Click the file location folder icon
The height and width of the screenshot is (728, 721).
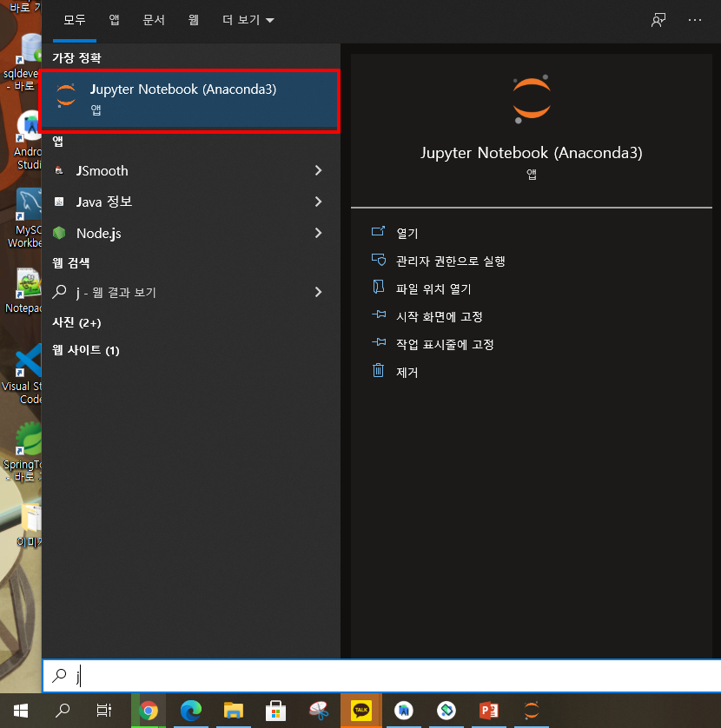[x=379, y=287]
